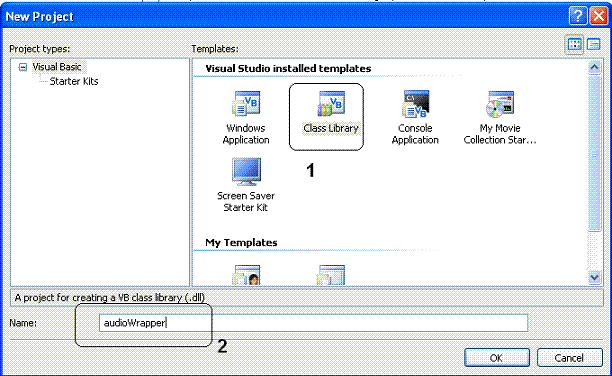Select the Windows Application template icon
The height and width of the screenshot is (376, 612).
tap(246, 103)
